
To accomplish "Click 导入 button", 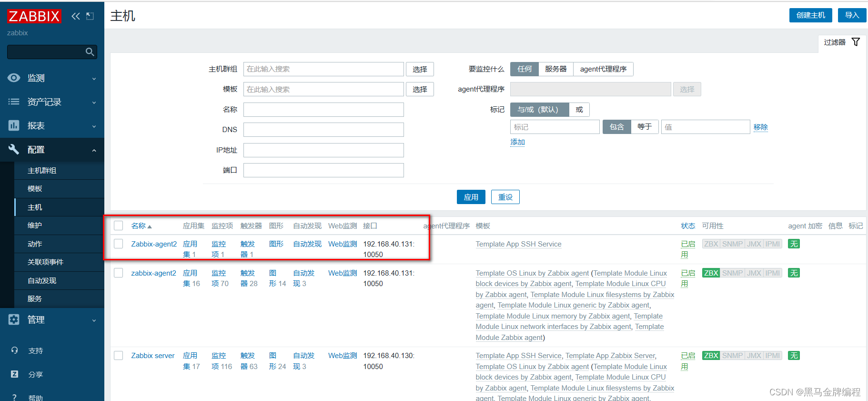I will [x=852, y=15].
